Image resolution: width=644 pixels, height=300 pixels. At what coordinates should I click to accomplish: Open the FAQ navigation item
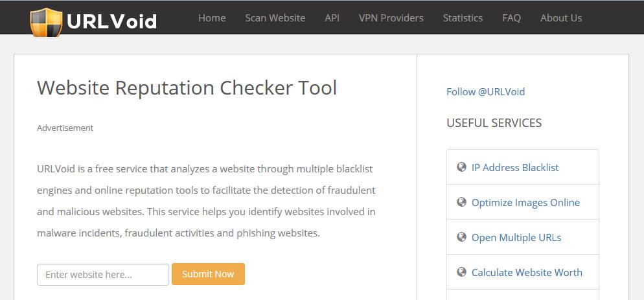[511, 18]
